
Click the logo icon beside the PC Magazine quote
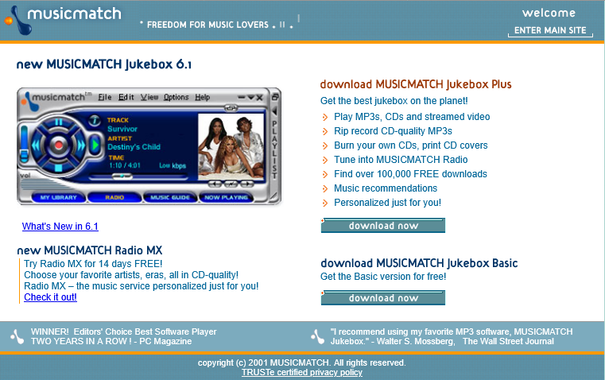click(17, 336)
